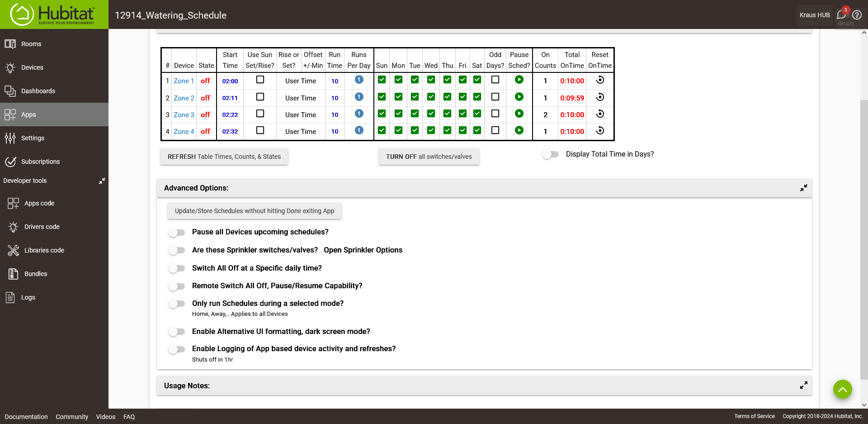Viewport: 868px width, 424px height.
Task: Check Use Sun Set/Rise for Zone 1
Action: point(260,80)
